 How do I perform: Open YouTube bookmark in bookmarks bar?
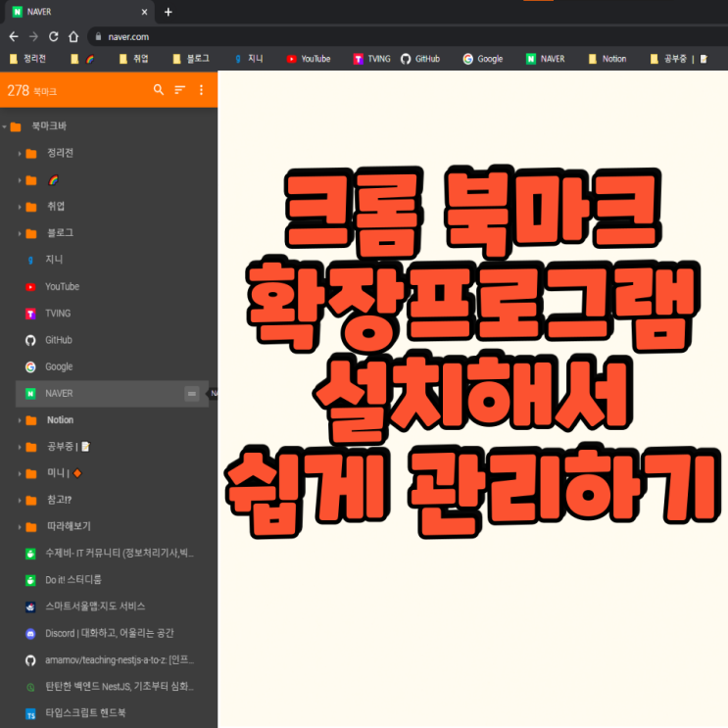point(309,59)
